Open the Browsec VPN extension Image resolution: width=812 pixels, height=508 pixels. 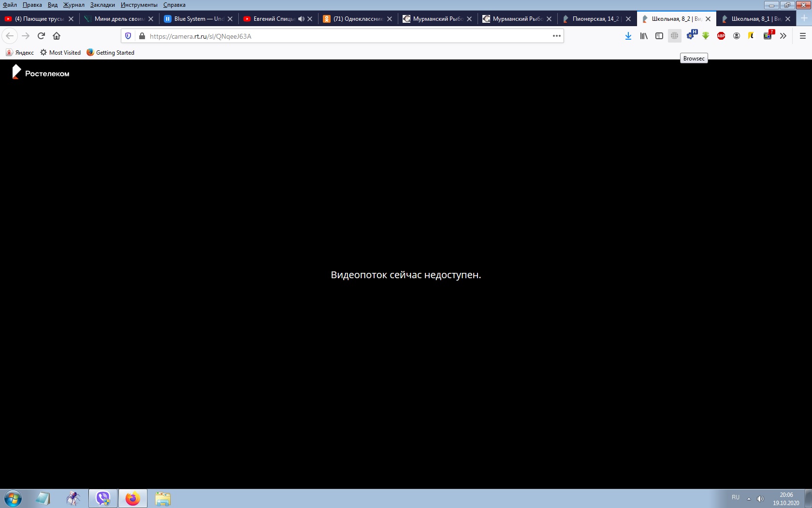[674, 36]
